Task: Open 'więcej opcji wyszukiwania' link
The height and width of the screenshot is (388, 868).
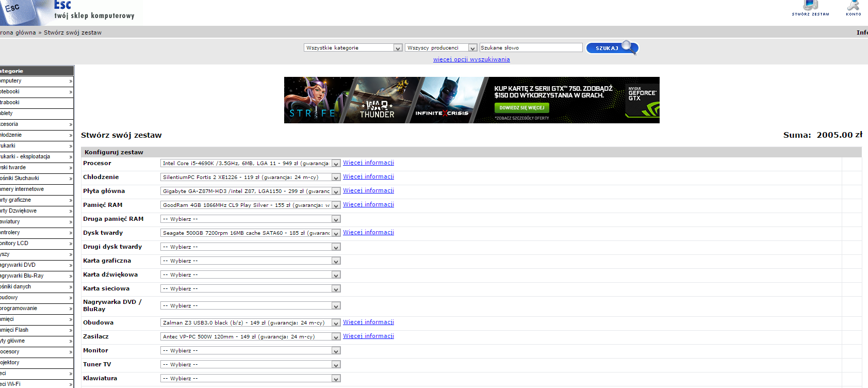Action: (471, 59)
